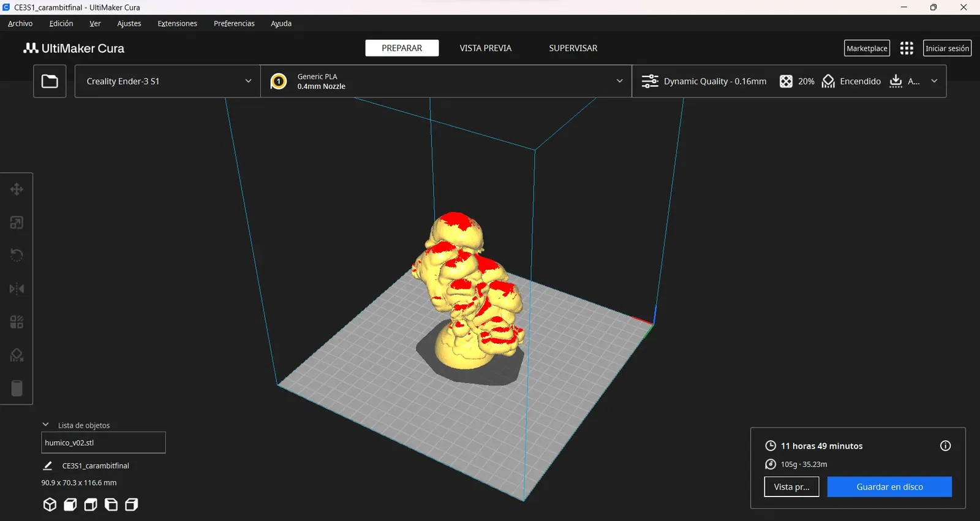Click the print settings sliders icon
980x521 pixels.
650,81
